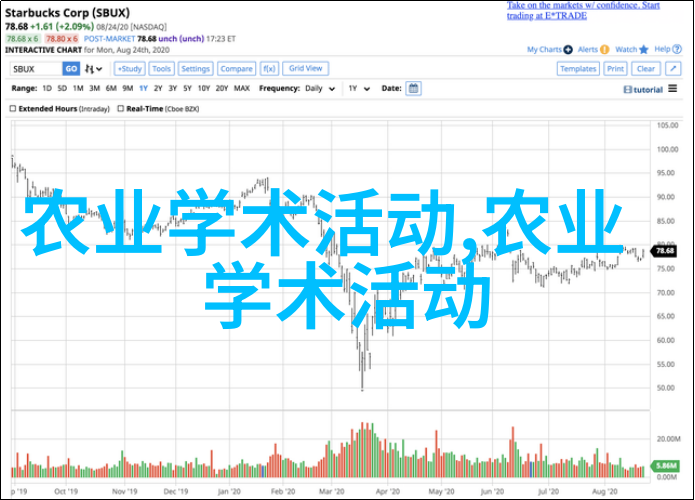Click the POST-MARKET label
This screenshot has width=695, height=500.
coord(109,39)
